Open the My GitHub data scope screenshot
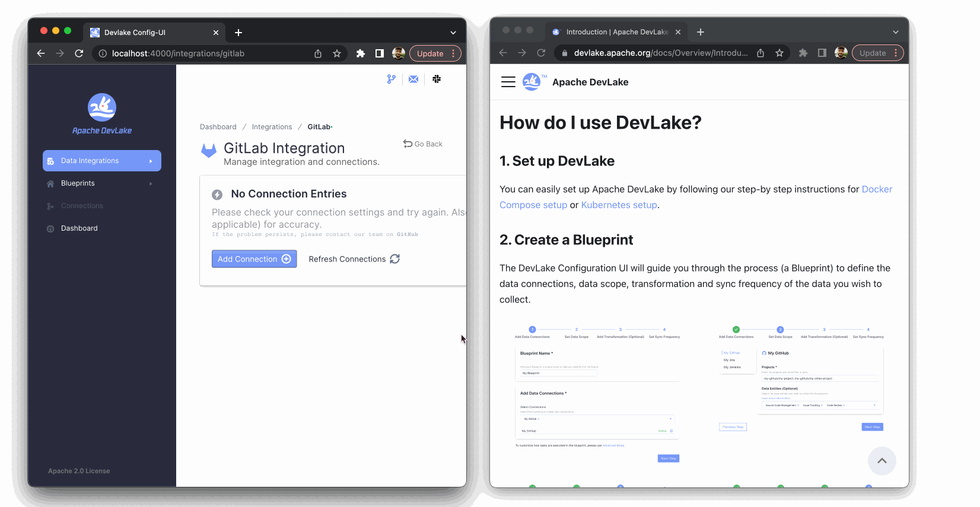Image resolution: width=980 pixels, height=507 pixels. pyautogui.click(x=801, y=378)
